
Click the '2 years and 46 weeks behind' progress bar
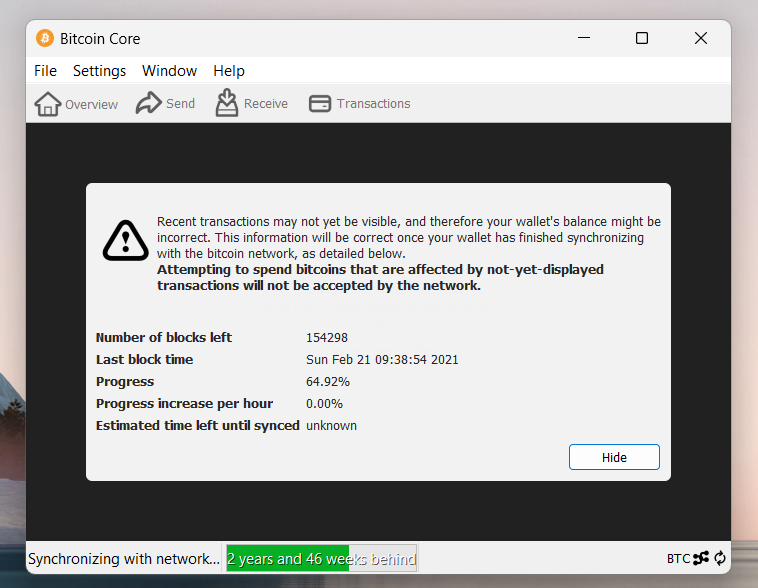pos(321,559)
